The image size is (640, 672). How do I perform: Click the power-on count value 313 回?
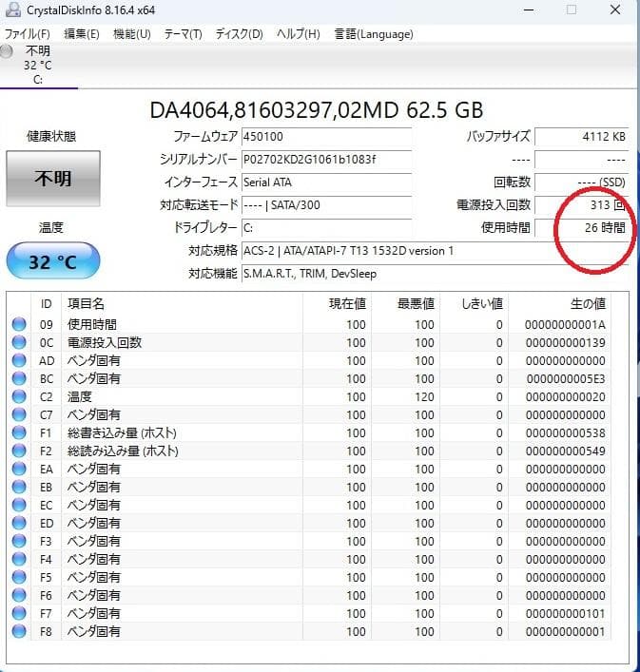(582, 205)
